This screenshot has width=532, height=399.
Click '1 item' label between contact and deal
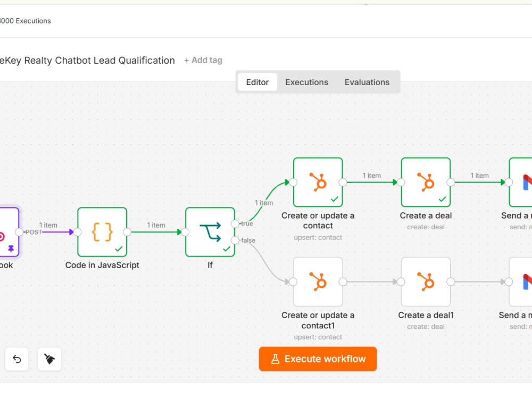(x=372, y=176)
